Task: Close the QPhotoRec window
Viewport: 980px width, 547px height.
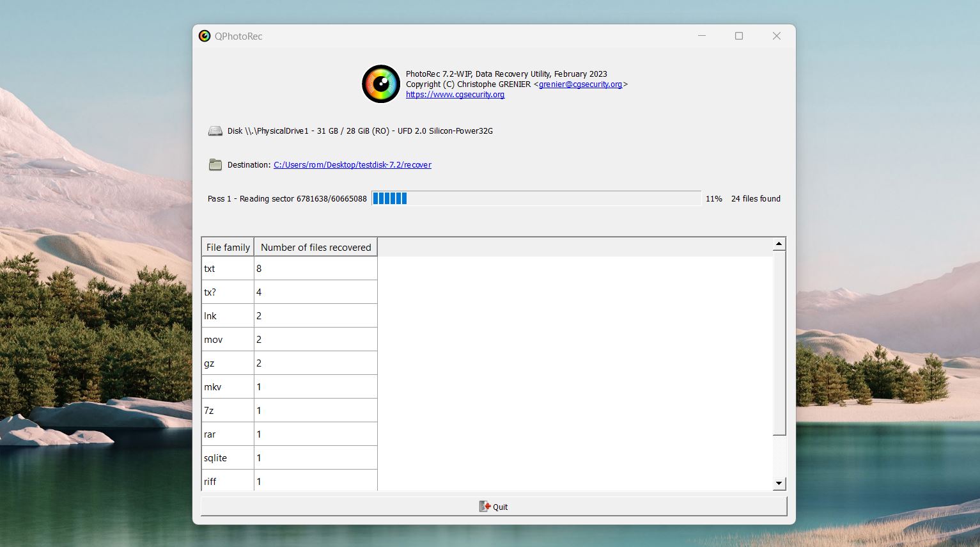Action: 777,36
